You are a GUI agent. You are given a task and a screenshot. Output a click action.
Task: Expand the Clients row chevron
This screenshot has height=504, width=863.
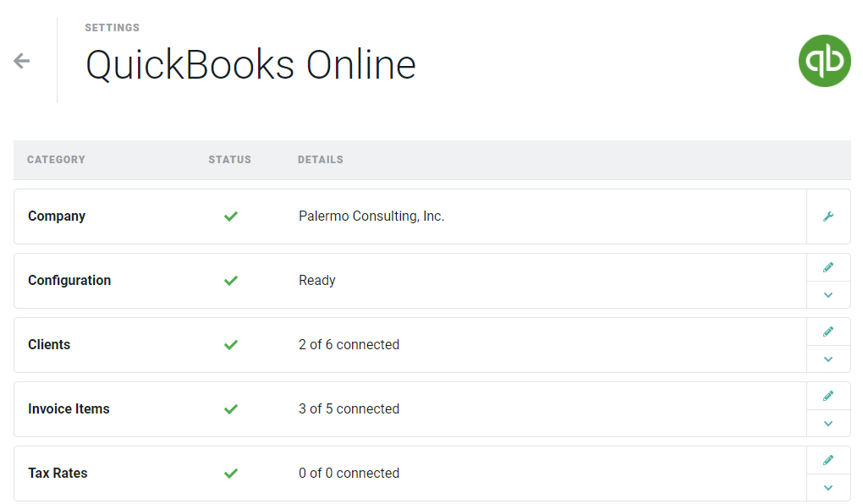coord(828,359)
